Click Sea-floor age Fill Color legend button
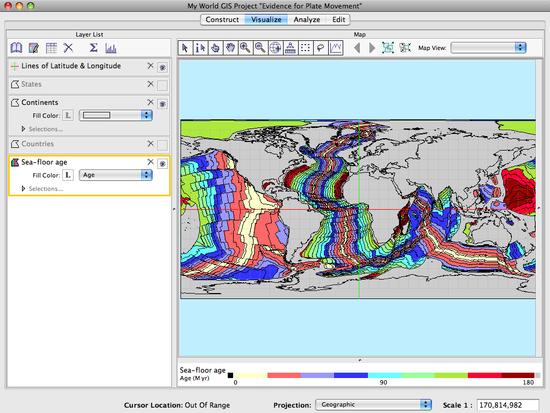 [x=68, y=175]
